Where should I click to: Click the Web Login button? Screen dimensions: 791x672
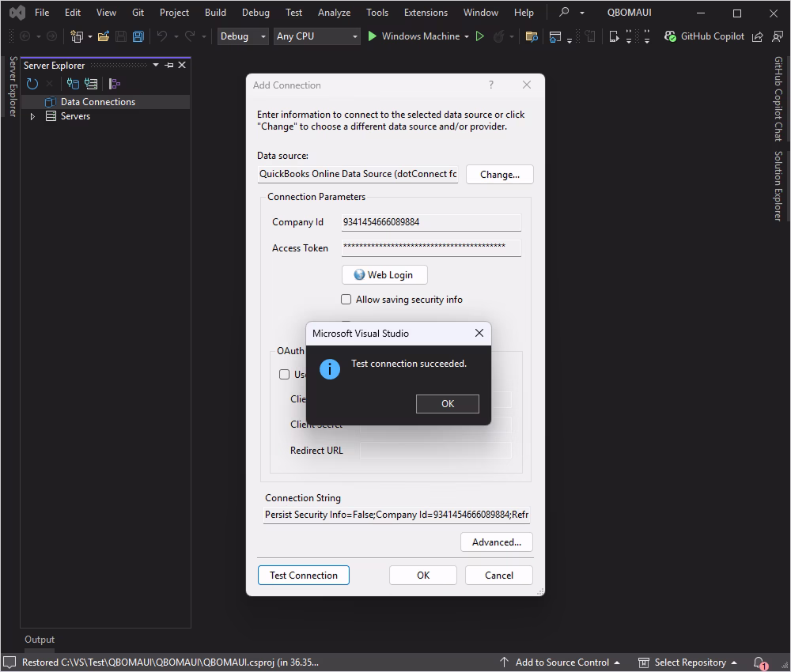384,275
